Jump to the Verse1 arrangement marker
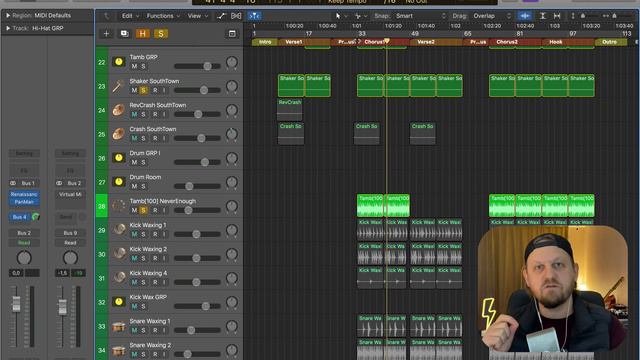 pyautogui.click(x=294, y=42)
